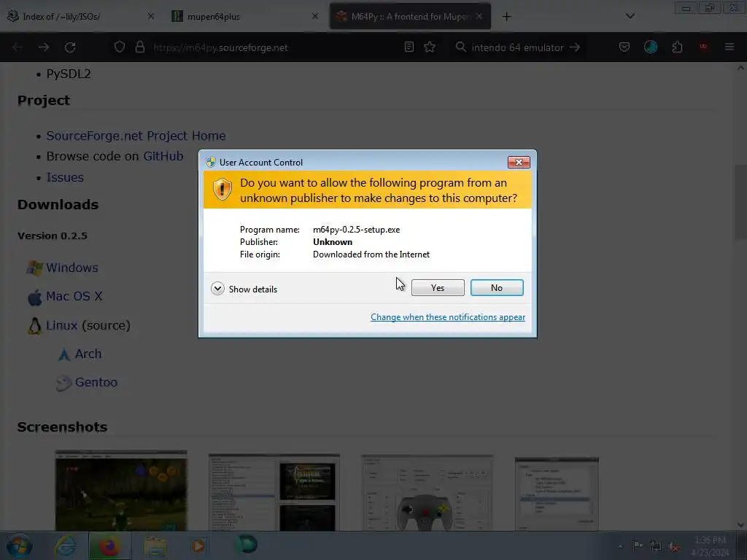Screen dimensions: 747x560
Task: Open the Firefox hamburger menu
Action: (x=729, y=47)
